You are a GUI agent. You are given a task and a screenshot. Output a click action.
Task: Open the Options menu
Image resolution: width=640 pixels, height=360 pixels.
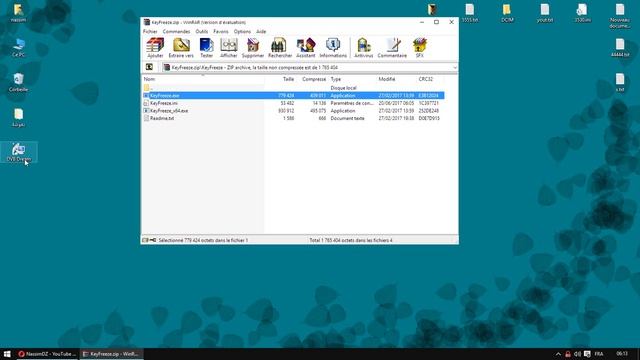(x=242, y=31)
